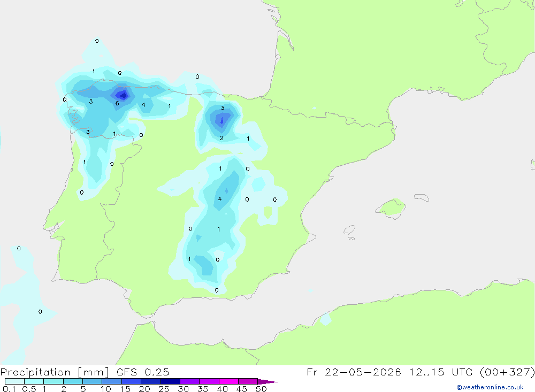
Task: Click the '30' legend scale label
Action: pyautogui.click(x=183, y=389)
